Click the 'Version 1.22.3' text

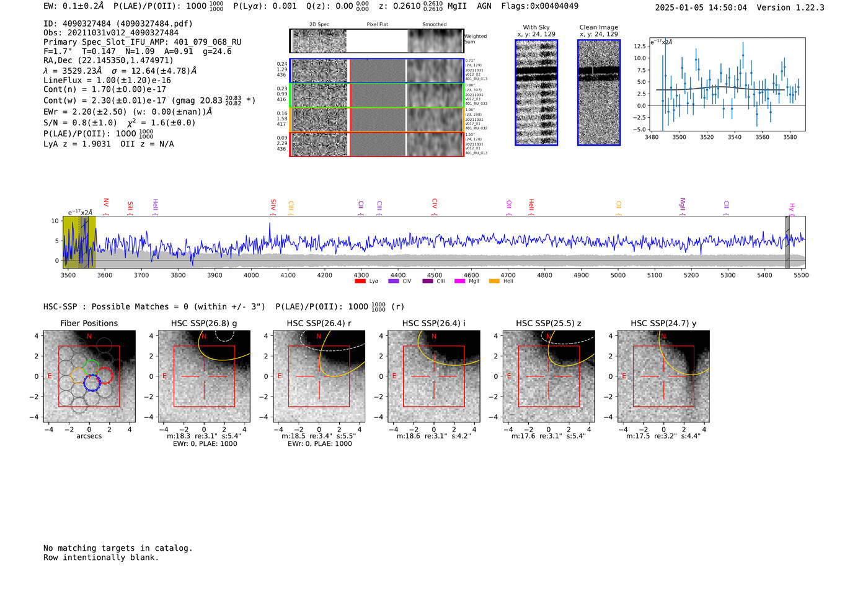[x=790, y=7]
